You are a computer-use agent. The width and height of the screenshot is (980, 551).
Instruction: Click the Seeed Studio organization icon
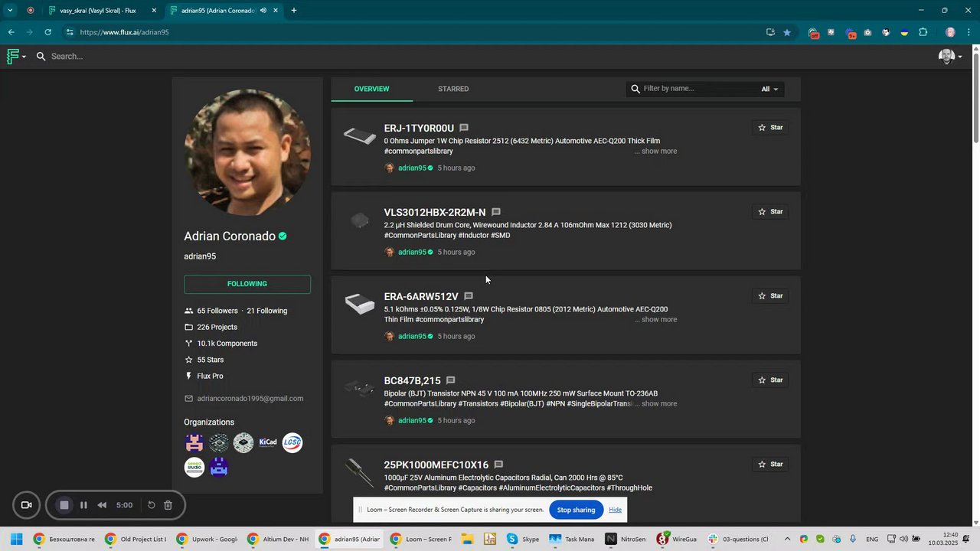(194, 467)
